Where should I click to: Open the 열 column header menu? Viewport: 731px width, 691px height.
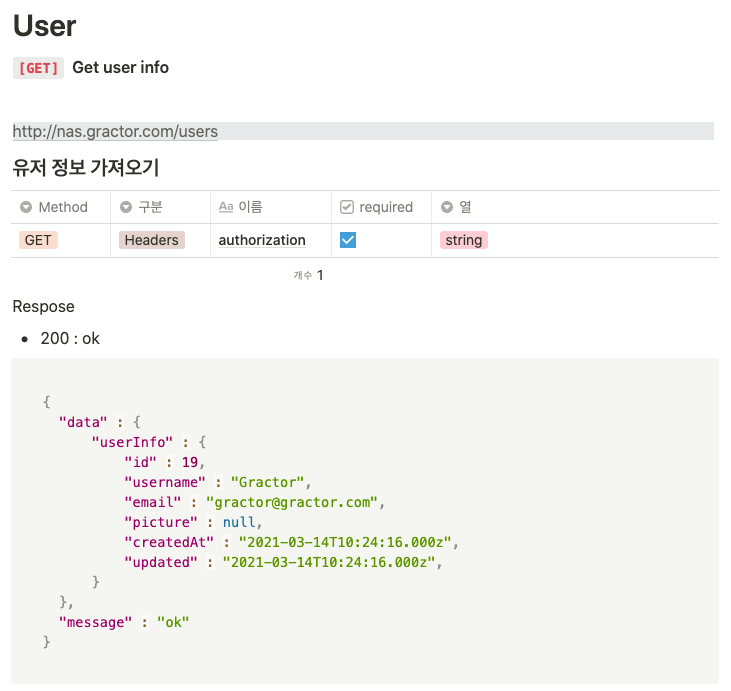click(575, 207)
